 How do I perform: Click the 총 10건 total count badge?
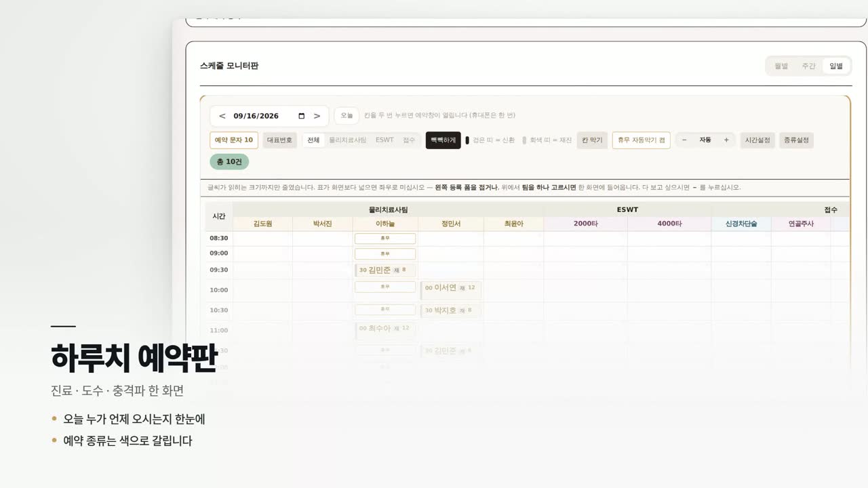(229, 162)
